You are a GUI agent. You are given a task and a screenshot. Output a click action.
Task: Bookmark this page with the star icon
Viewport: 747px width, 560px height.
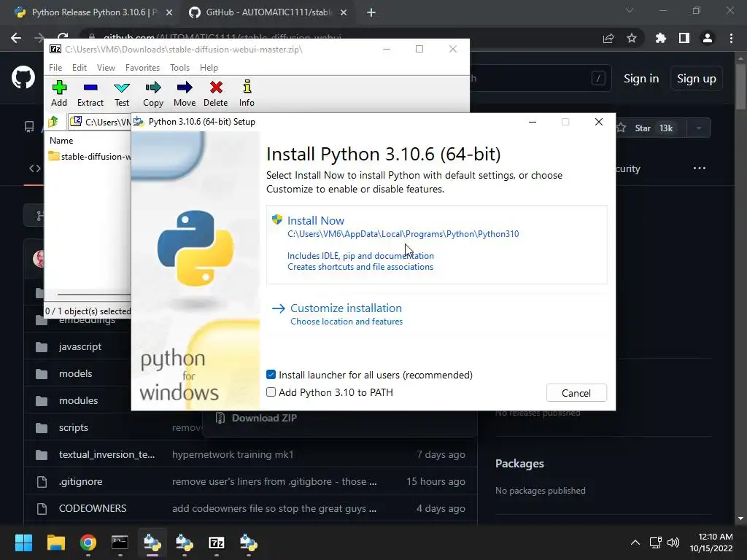click(632, 38)
